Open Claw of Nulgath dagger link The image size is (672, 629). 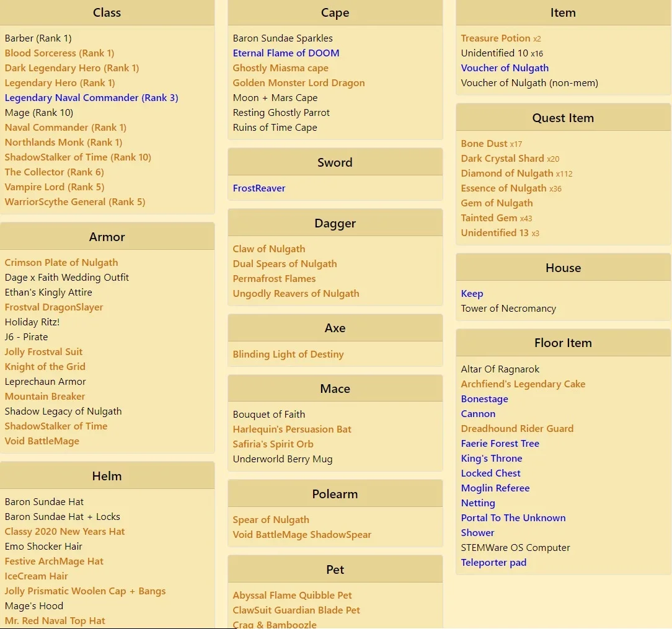point(269,249)
